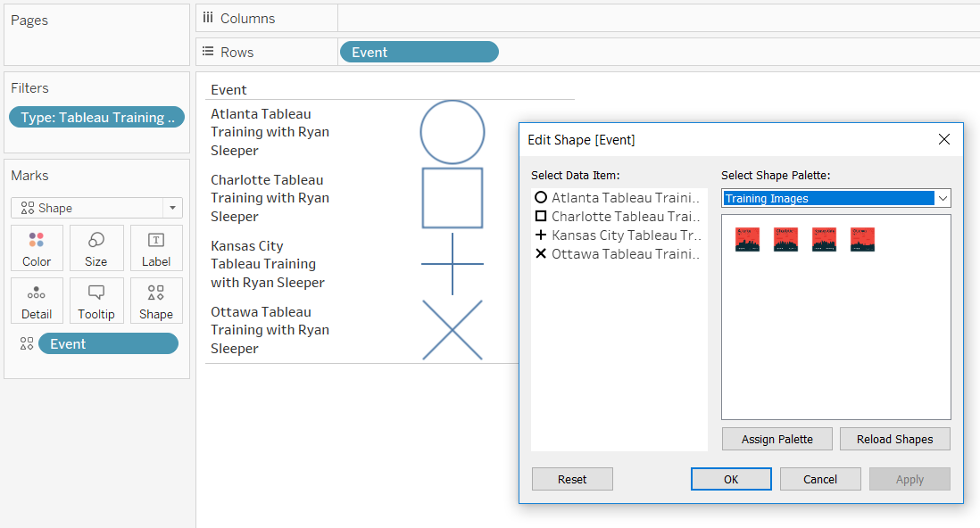
Task: Expand the mark type dropdown next to Shape
Action: click(171, 208)
